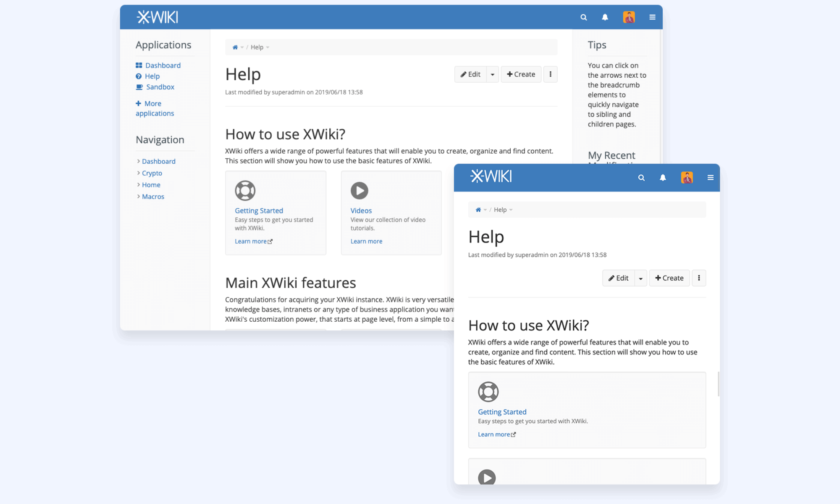Click the Create button in front window

point(669,278)
